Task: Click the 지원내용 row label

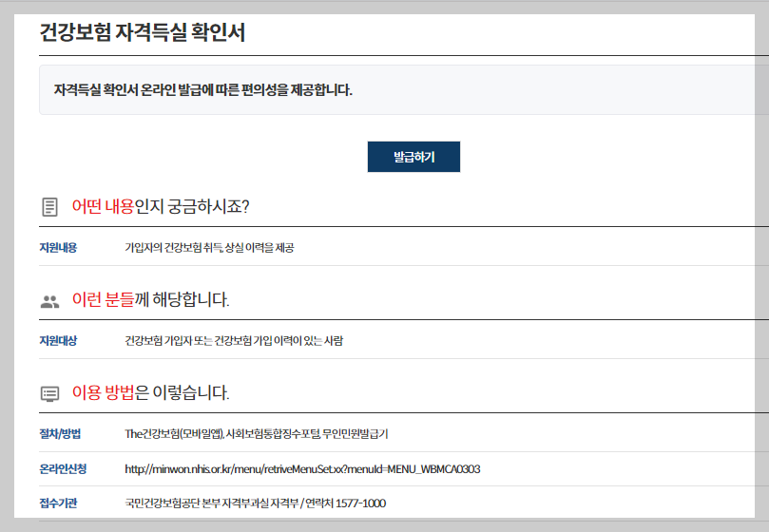Action: tap(58, 248)
